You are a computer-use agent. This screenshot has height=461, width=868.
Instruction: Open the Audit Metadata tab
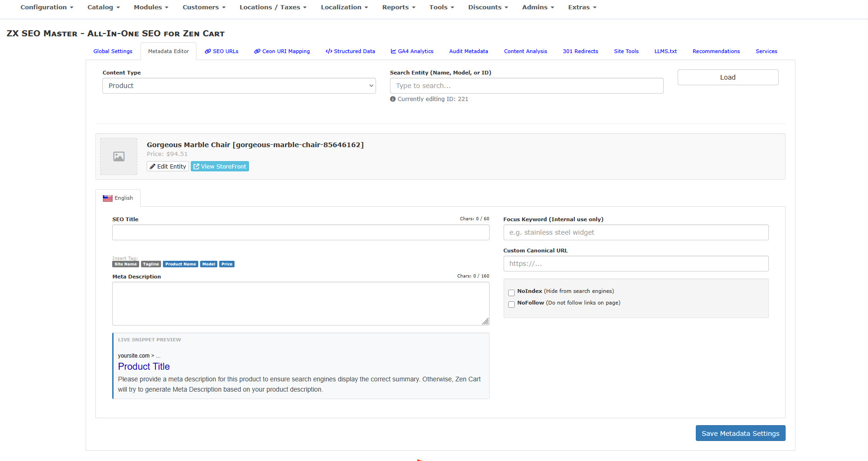tap(468, 51)
